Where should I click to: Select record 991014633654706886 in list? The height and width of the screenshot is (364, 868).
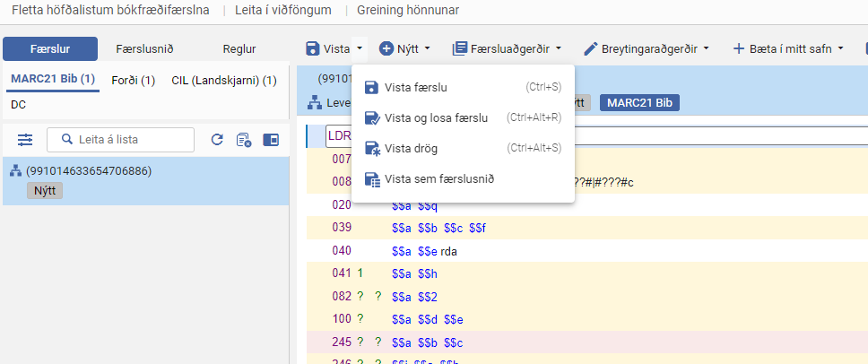(x=145, y=181)
